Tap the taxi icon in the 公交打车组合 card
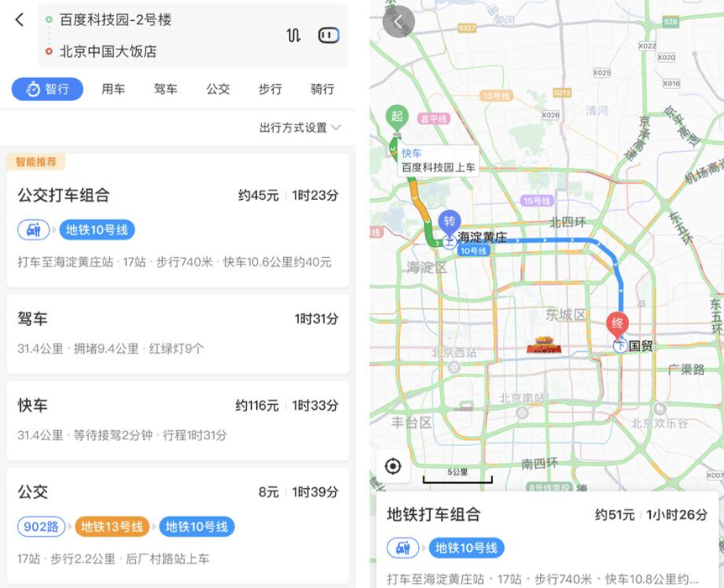This screenshot has width=724, height=588. click(34, 229)
